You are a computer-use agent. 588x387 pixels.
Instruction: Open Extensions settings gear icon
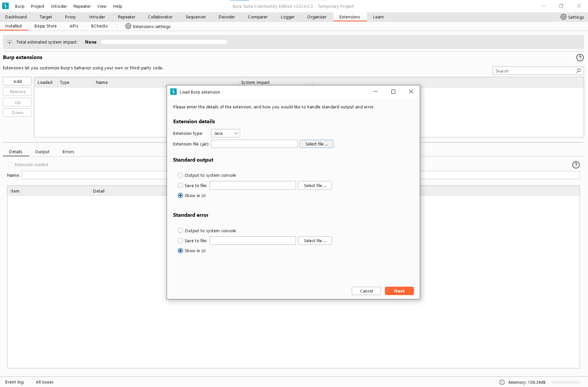(x=128, y=26)
